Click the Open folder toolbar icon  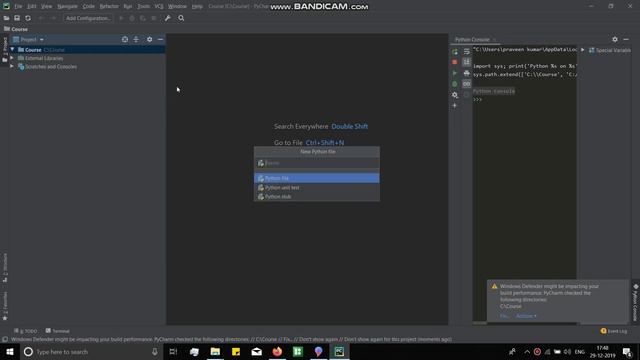[x=6, y=18]
